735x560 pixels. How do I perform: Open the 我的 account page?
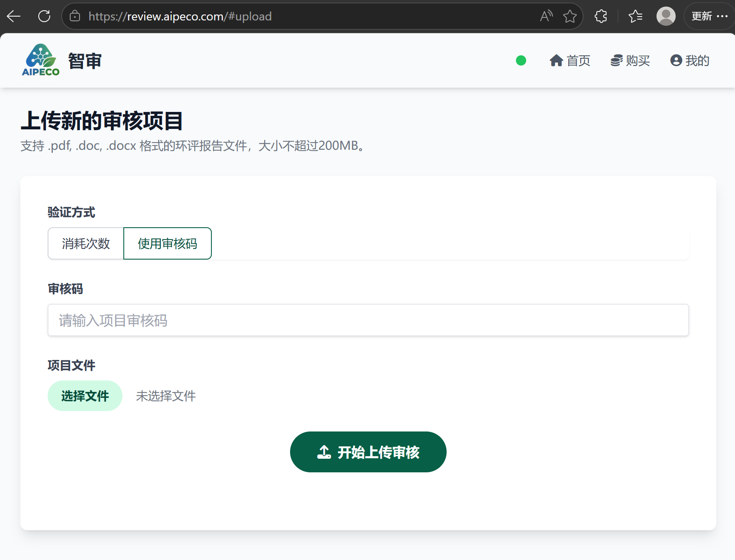click(x=689, y=61)
